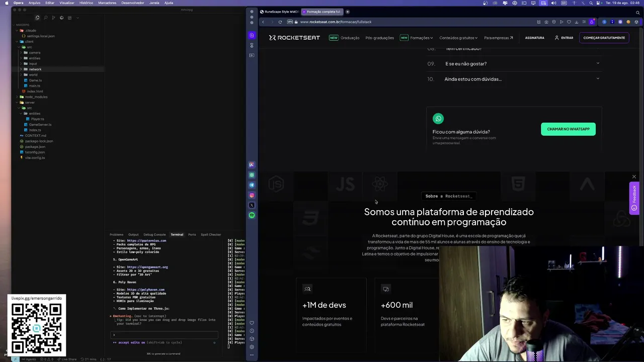Reload the Rocketseat page
The width and height of the screenshot is (644, 362).
coord(280,22)
